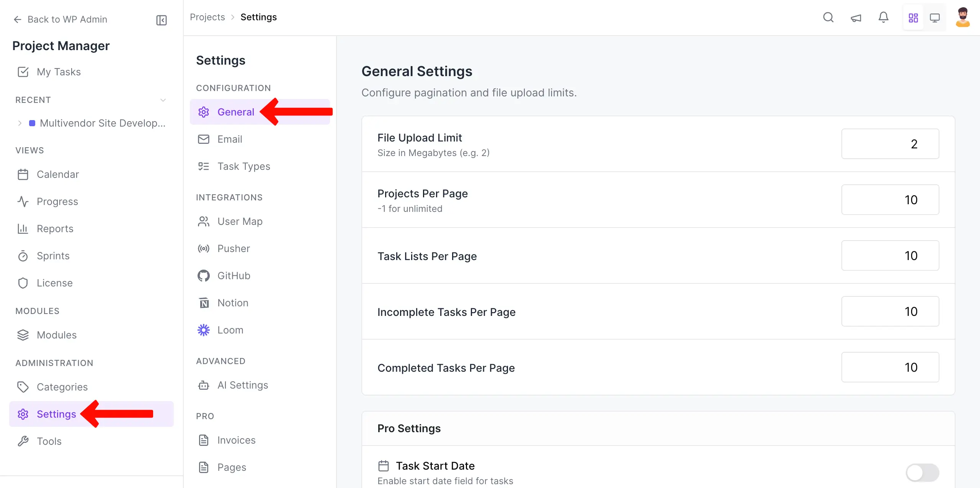Edit the File Upload Limit value
The height and width of the screenshot is (488, 980).
(x=890, y=144)
